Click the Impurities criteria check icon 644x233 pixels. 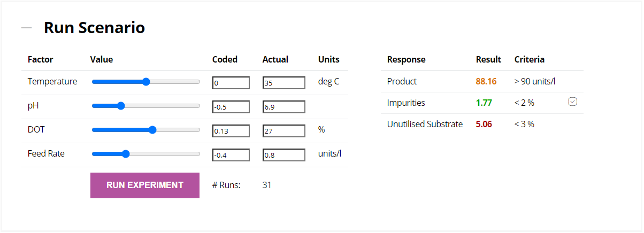coord(572,102)
